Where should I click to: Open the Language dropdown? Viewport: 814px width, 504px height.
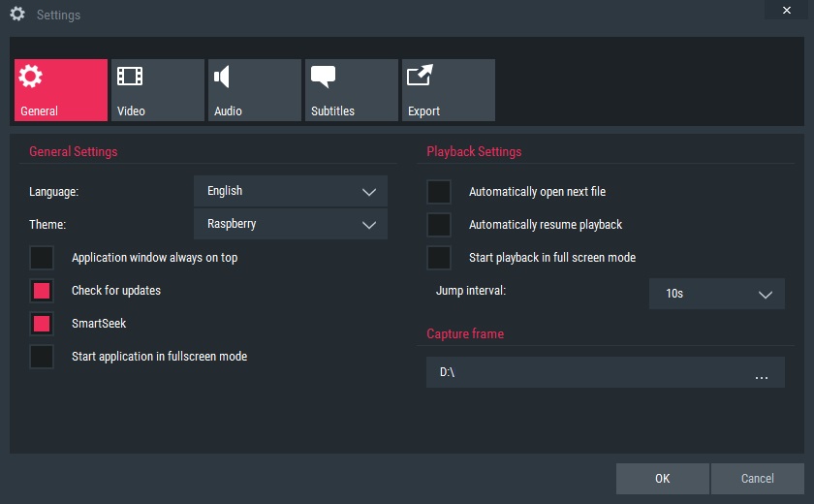point(291,192)
